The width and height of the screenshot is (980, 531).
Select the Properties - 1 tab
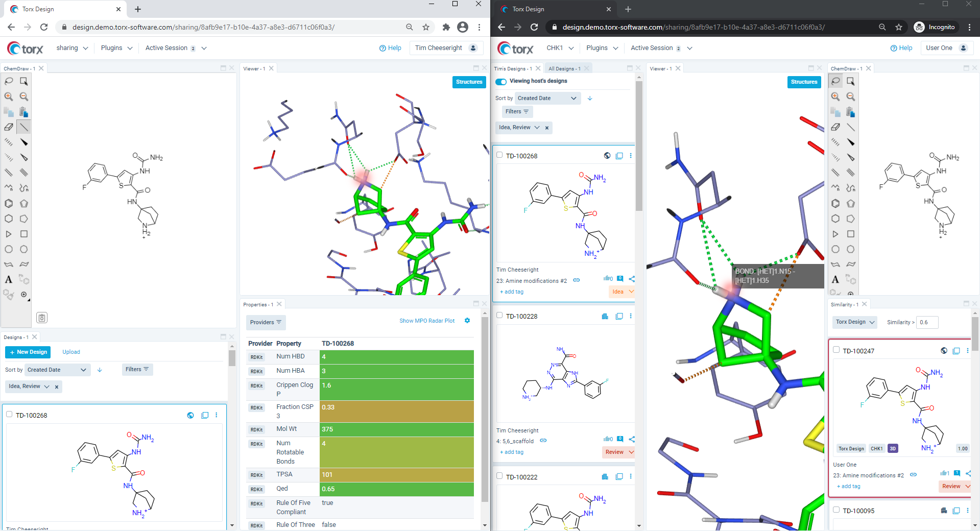[258, 304]
